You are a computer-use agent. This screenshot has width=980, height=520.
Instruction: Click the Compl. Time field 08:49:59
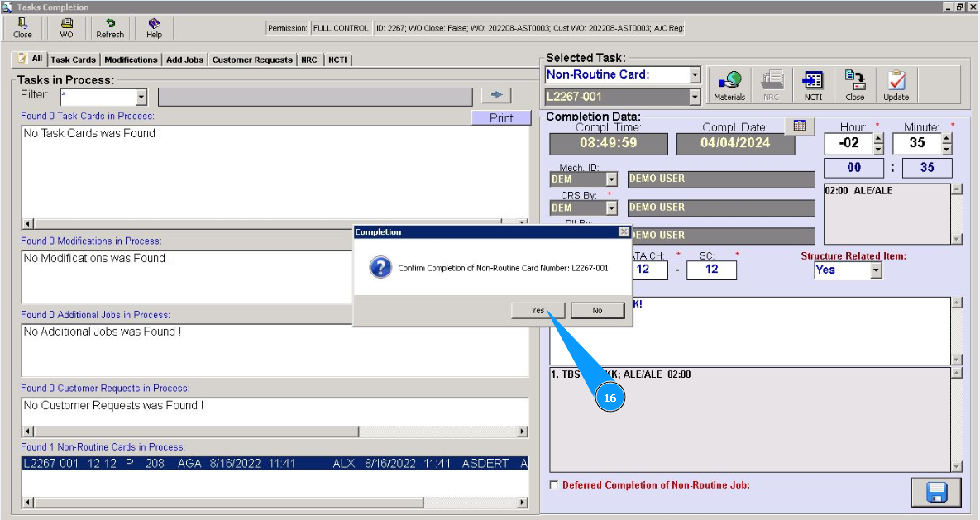(x=608, y=144)
